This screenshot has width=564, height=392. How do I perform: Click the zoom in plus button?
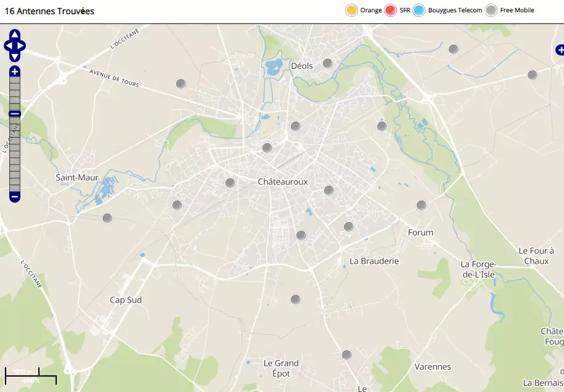[x=15, y=72]
